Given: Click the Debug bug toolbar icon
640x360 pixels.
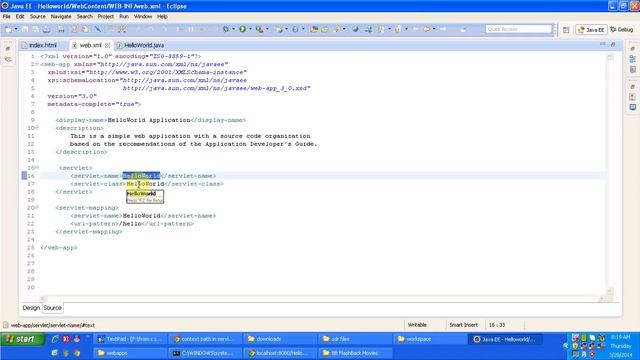Looking at the screenshot, I should point(226,29).
